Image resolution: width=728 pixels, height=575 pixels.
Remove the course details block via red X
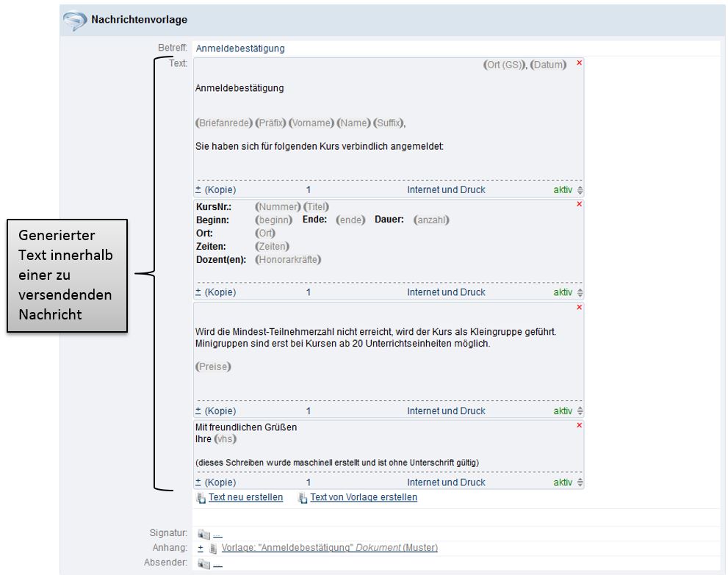[579, 204]
